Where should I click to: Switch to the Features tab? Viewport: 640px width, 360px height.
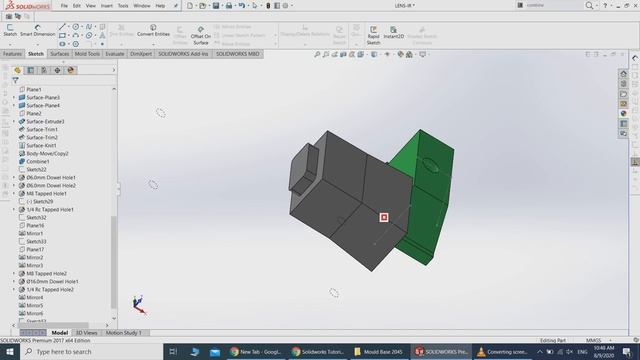12,54
